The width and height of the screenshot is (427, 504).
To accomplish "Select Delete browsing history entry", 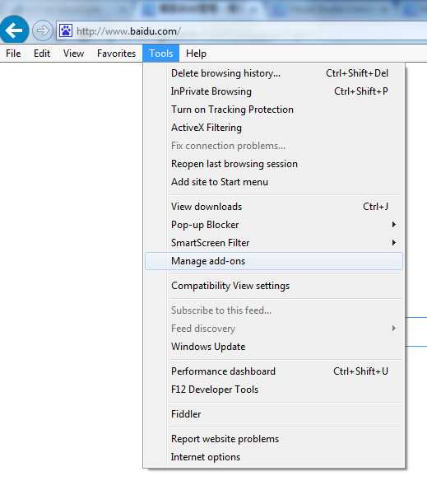I will coord(273,73).
